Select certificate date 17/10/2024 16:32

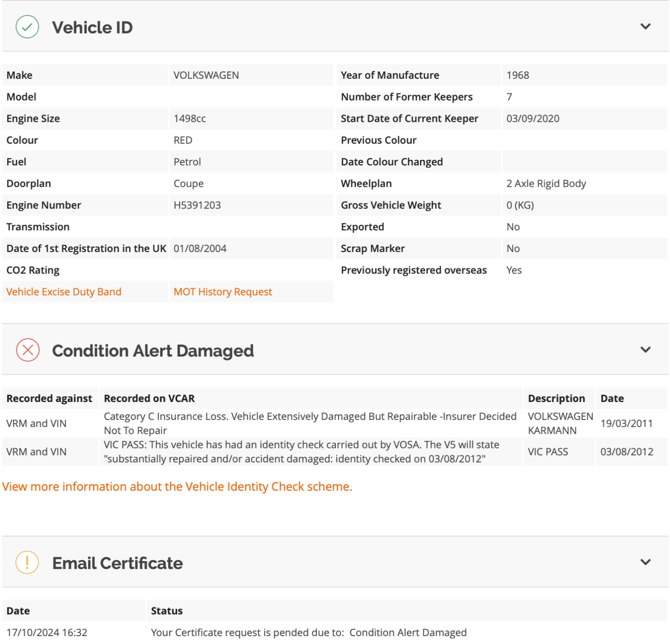click(x=47, y=633)
